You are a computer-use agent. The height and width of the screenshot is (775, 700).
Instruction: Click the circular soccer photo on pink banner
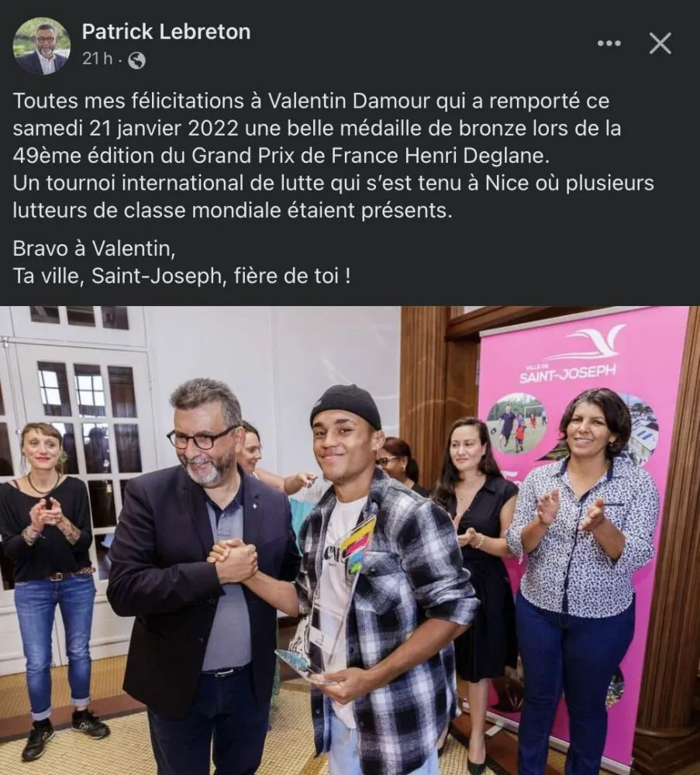[x=518, y=423]
